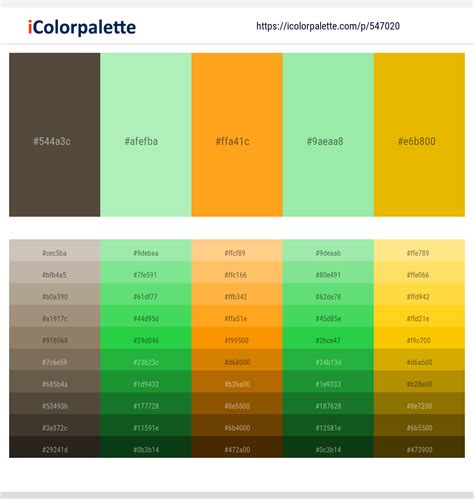Select the #473900 dark olive shade
The height and width of the screenshot is (499, 474).
pos(419,447)
